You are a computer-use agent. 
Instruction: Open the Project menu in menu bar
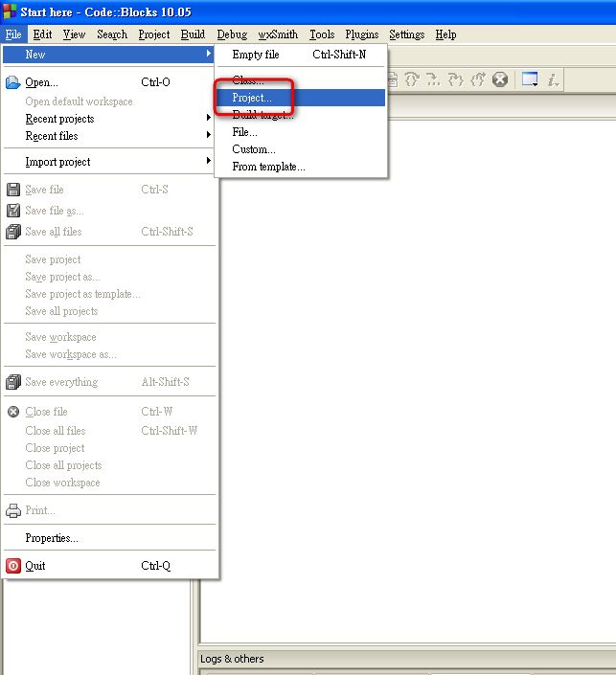coord(154,34)
